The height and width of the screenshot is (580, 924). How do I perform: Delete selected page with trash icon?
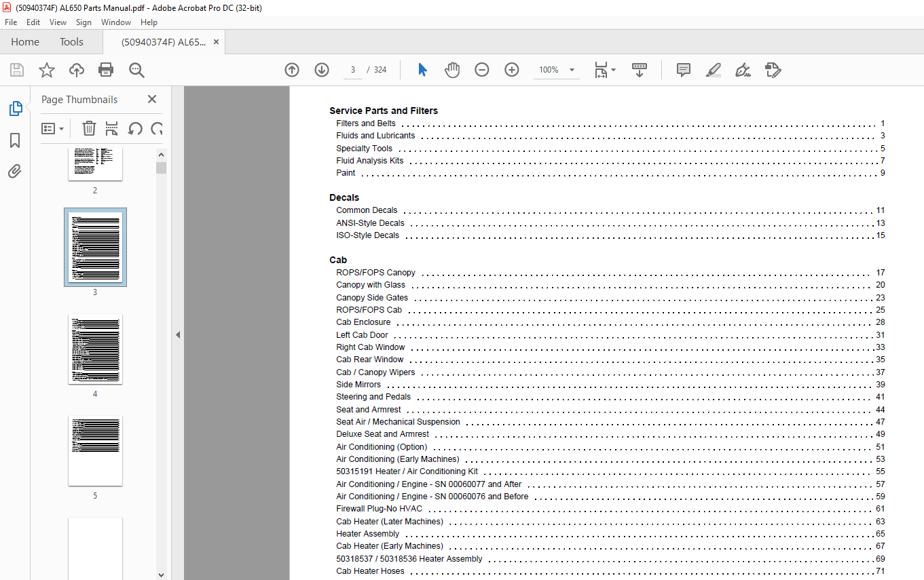click(x=89, y=128)
